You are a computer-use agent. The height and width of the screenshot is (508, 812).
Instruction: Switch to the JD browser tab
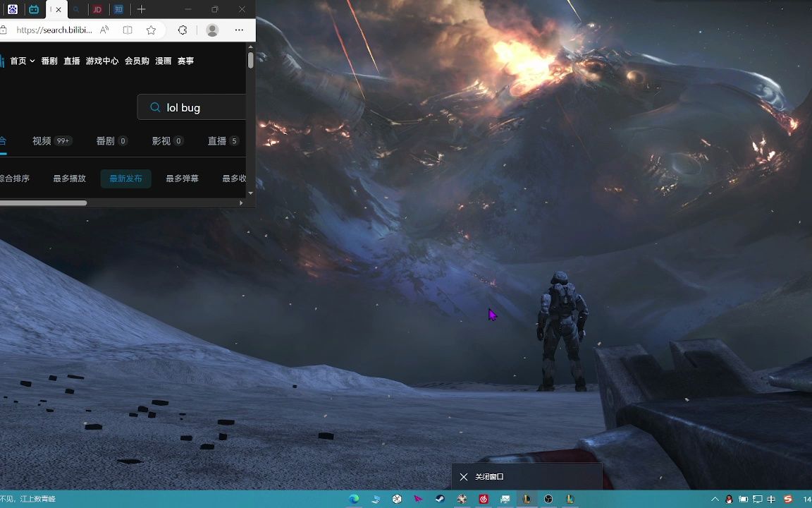click(x=97, y=9)
